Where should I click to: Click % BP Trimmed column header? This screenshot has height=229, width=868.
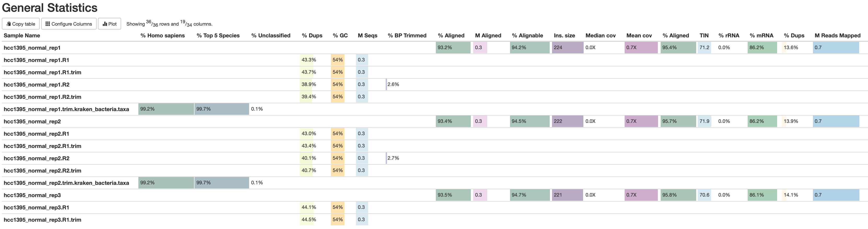(x=407, y=35)
